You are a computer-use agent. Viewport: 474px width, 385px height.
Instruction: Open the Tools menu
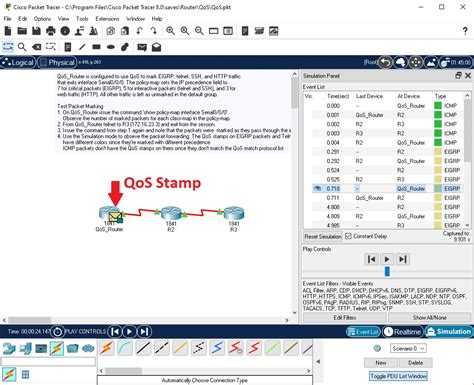tap(82, 19)
